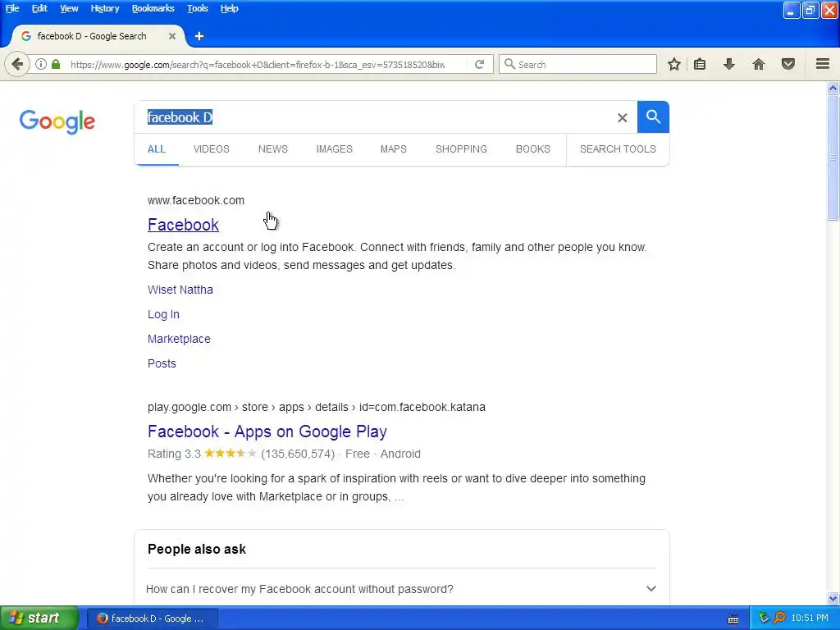Save page to Pocket icon
The image size is (840, 630).
point(788,64)
